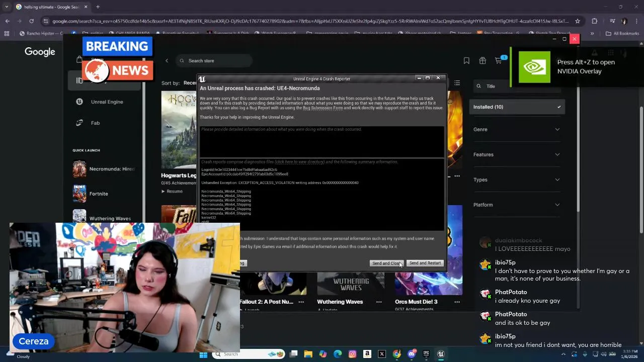Open the Epic wishlist bookmark icon
Viewport: 644px width, 362px height.
(x=466, y=61)
